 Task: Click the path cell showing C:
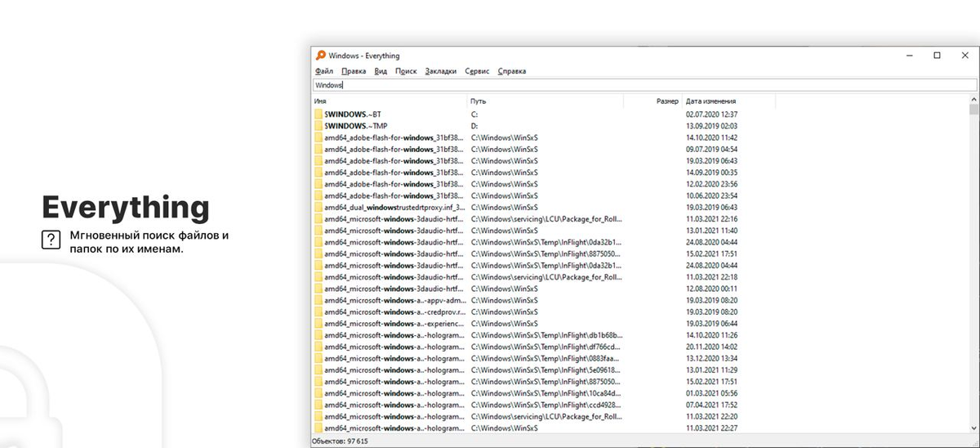(x=474, y=114)
